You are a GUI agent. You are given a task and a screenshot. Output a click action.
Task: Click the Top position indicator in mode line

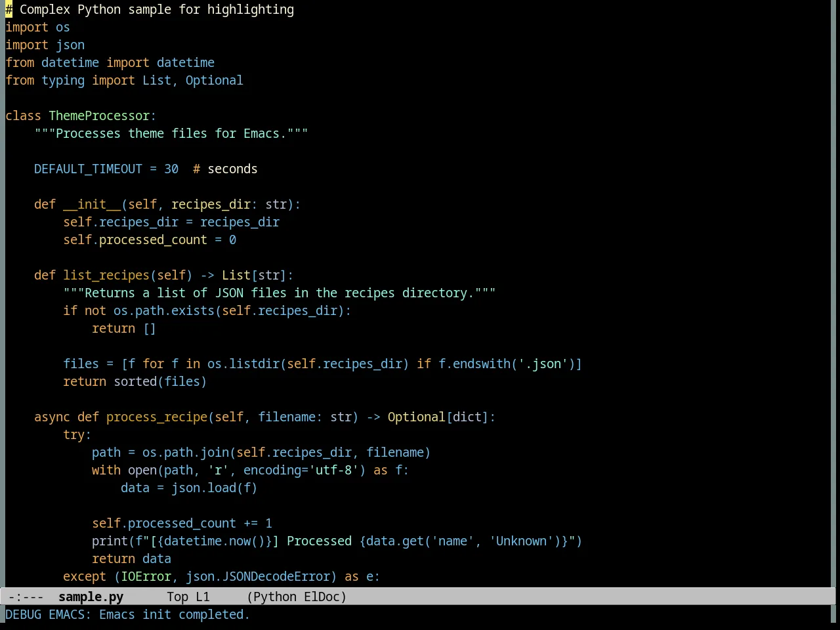tap(177, 597)
